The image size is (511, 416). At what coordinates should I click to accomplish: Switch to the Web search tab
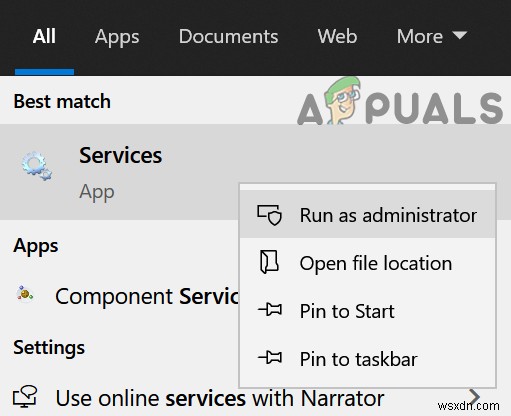[337, 36]
